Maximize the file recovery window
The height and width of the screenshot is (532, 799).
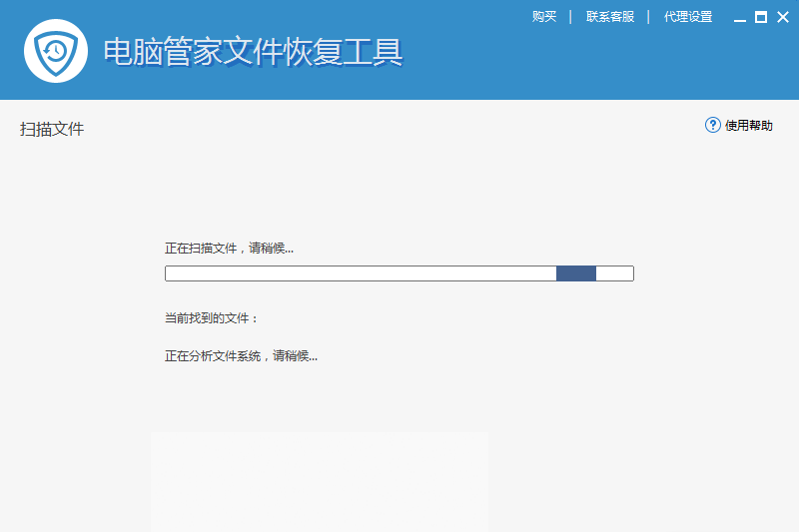(761, 17)
